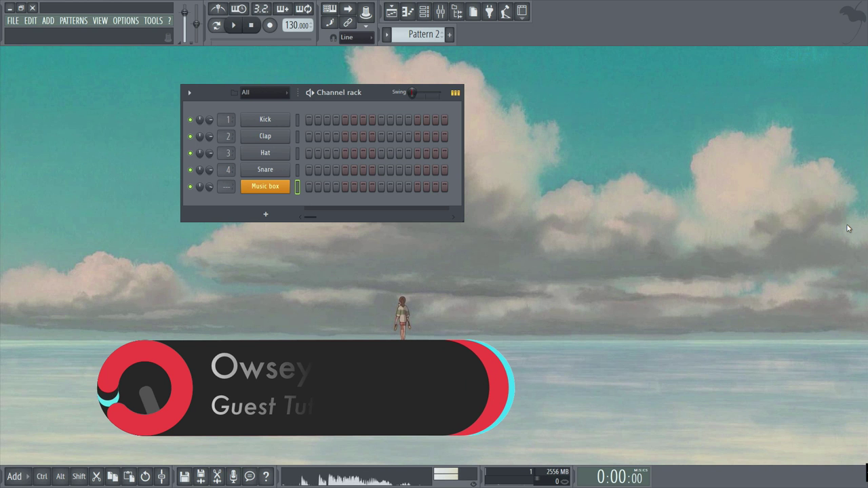
Task: Mute the Kick channel
Action: click(191, 120)
